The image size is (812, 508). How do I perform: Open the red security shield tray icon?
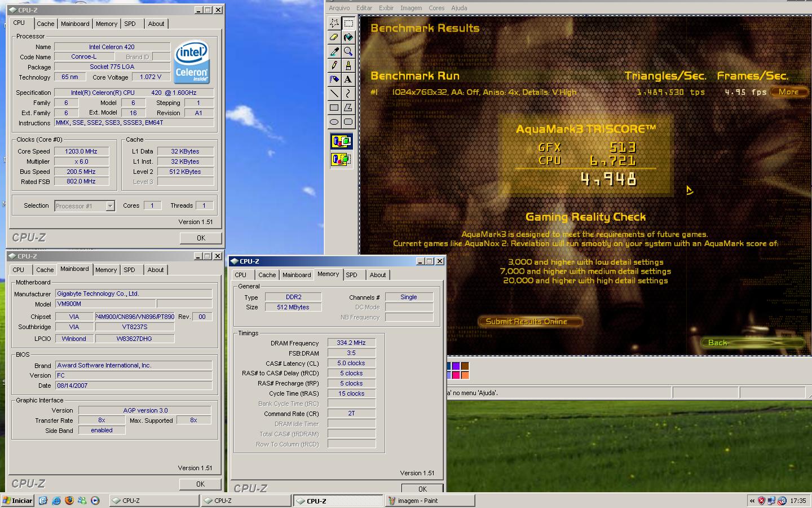click(762, 501)
